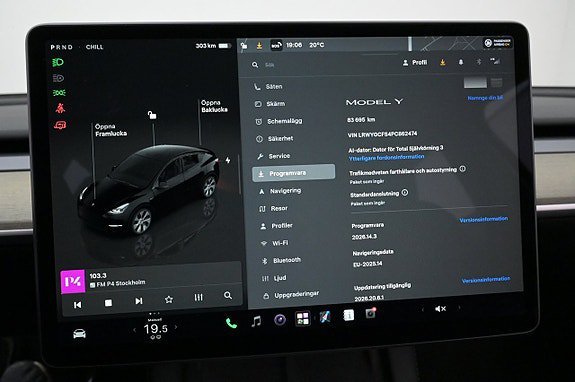Tap the cellular signal strength icon
The image size is (575, 382).
tap(495, 61)
